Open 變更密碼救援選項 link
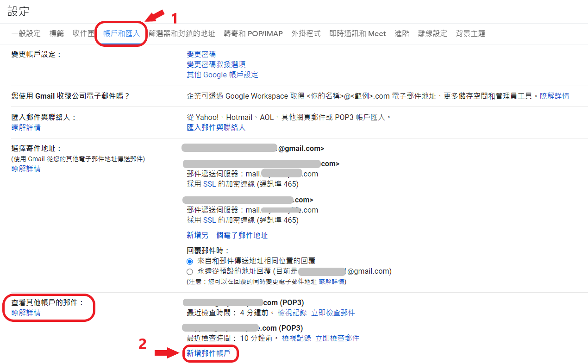 (x=216, y=64)
